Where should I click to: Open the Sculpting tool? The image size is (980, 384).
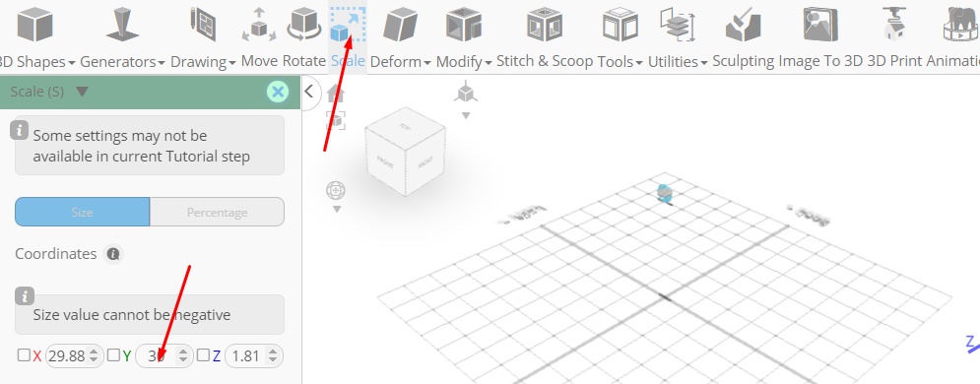[743, 26]
